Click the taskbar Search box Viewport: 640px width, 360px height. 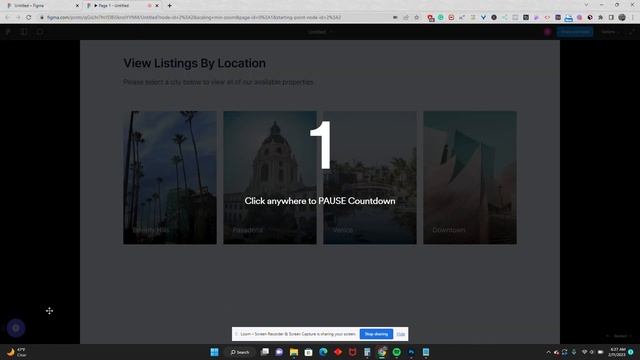tap(240, 352)
